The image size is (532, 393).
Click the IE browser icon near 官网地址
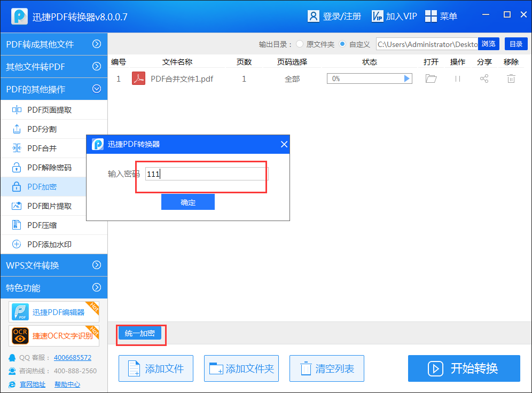[x=12, y=384]
